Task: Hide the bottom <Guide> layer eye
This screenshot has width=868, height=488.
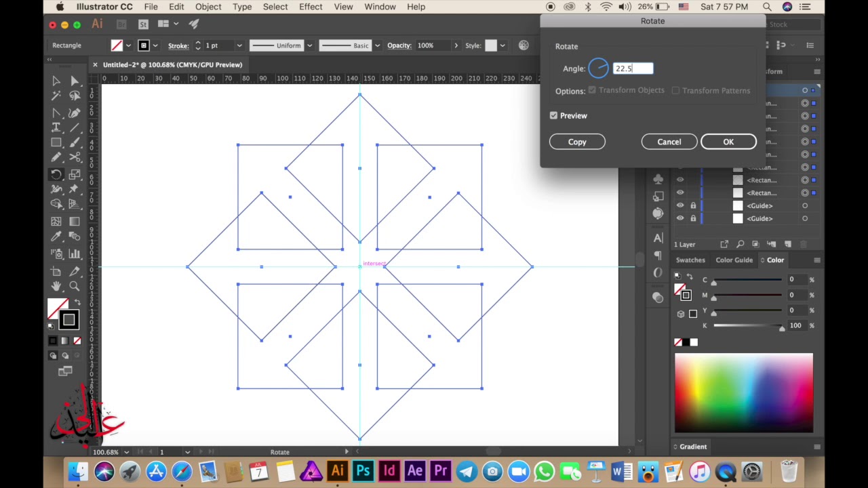Action: tap(680, 218)
